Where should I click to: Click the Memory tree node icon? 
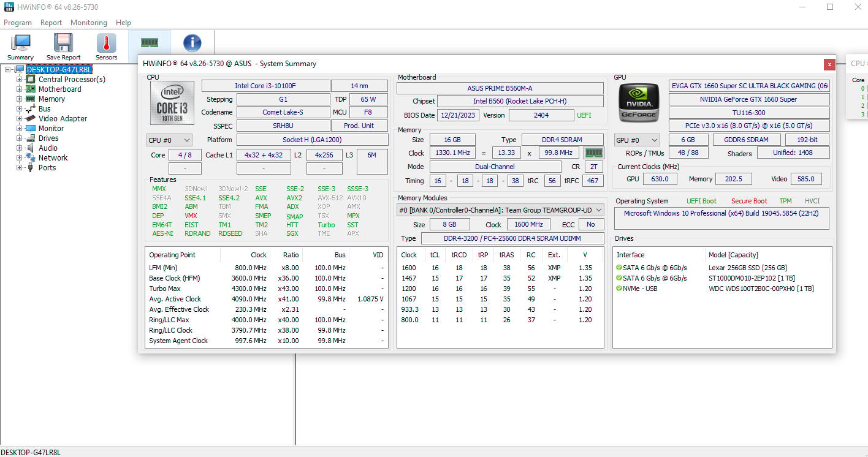coord(31,99)
